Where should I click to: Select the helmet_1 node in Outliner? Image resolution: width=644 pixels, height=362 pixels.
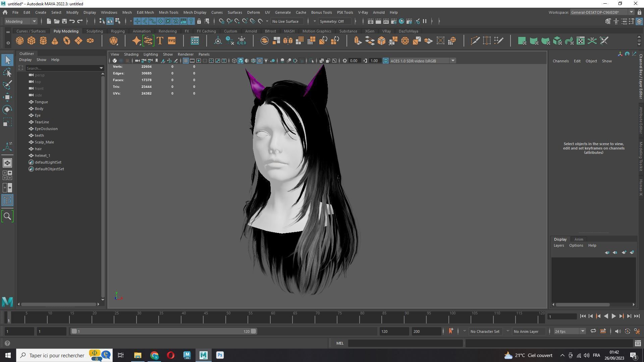point(42,156)
